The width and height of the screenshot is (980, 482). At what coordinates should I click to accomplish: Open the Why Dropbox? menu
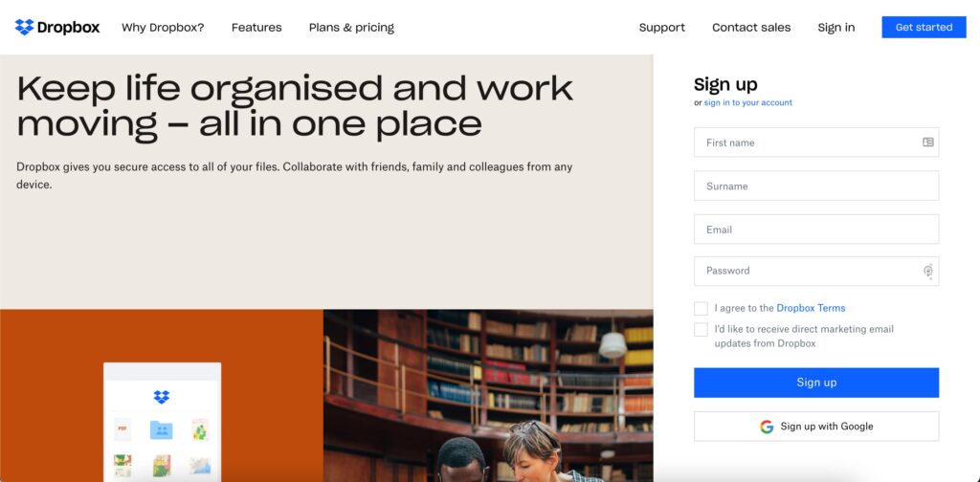163,28
